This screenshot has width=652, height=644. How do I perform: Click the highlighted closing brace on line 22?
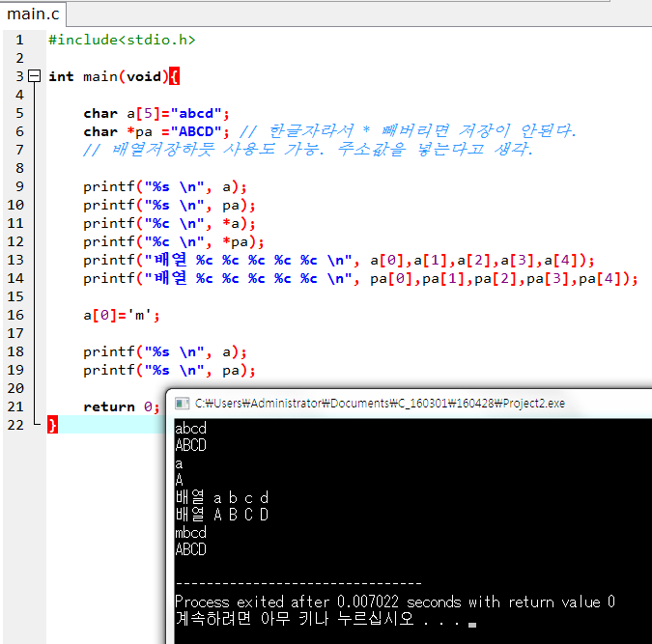pyautogui.click(x=52, y=425)
